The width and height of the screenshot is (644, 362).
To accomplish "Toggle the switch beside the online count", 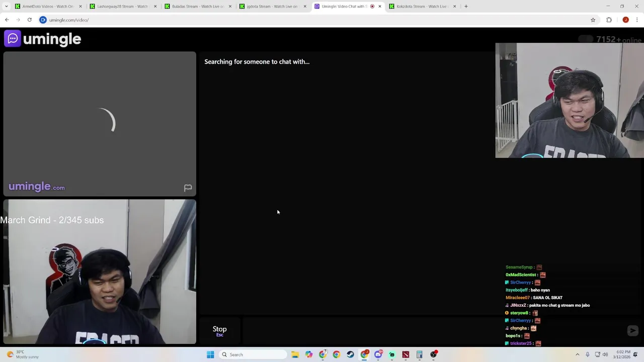I will point(585,39).
